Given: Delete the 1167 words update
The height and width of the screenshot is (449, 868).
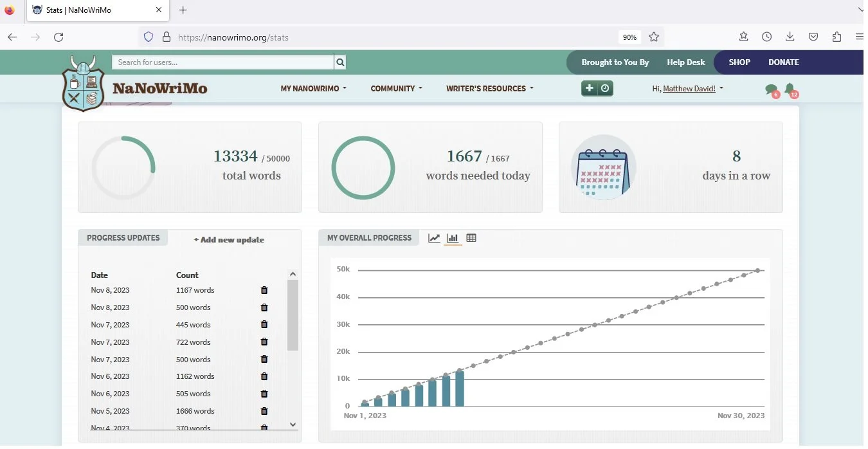Looking at the screenshot, I should (264, 290).
